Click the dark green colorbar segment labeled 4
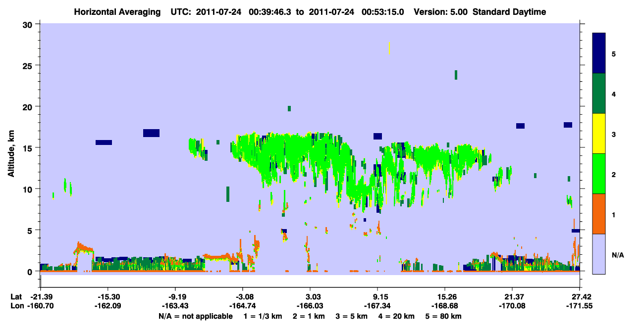 (x=599, y=94)
